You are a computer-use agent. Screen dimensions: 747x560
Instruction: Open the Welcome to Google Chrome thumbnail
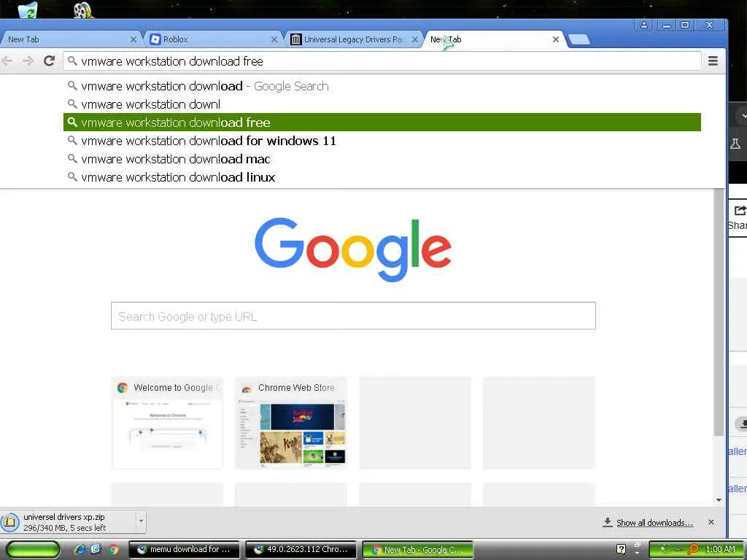[167, 423]
